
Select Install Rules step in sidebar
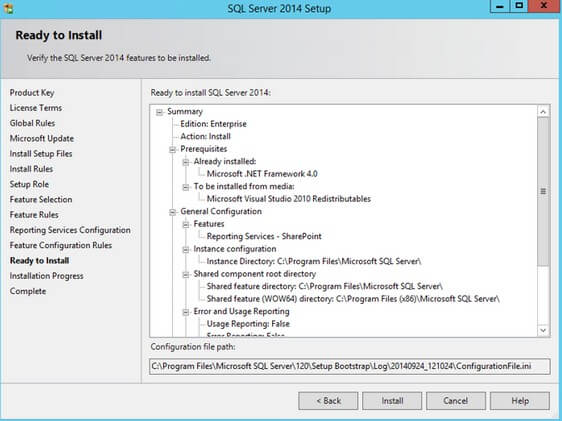pyautogui.click(x=31, y=169)
